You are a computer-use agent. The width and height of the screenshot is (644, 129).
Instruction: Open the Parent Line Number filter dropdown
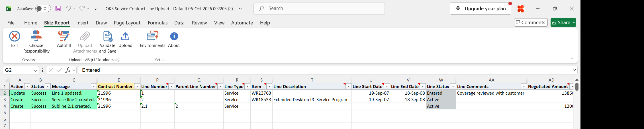[x=220, y=86]
